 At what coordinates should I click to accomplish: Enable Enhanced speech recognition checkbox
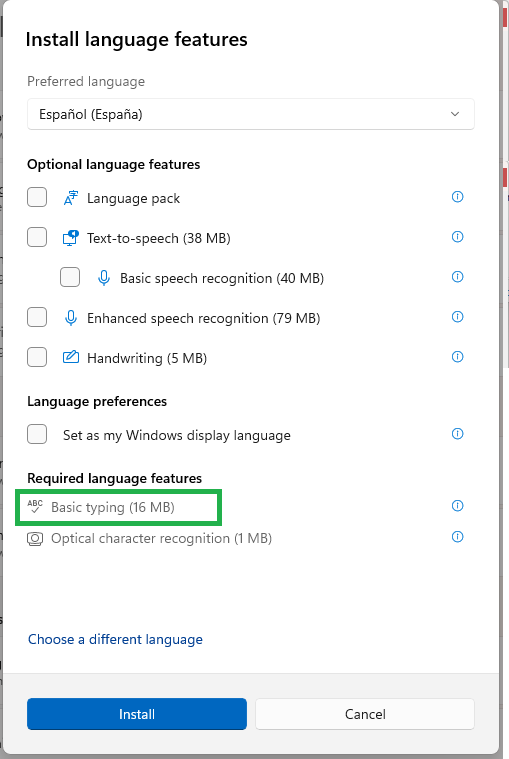[x=37, y=318]
